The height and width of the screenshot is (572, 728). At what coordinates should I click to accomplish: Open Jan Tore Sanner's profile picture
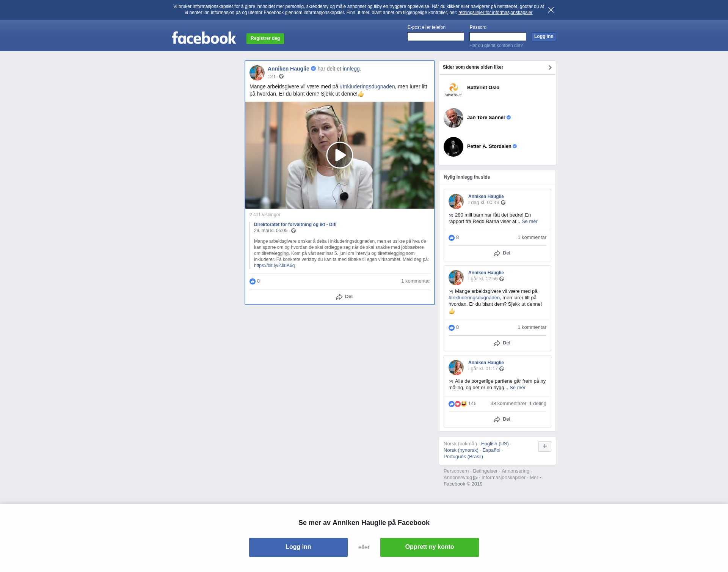tap(453, 118)
